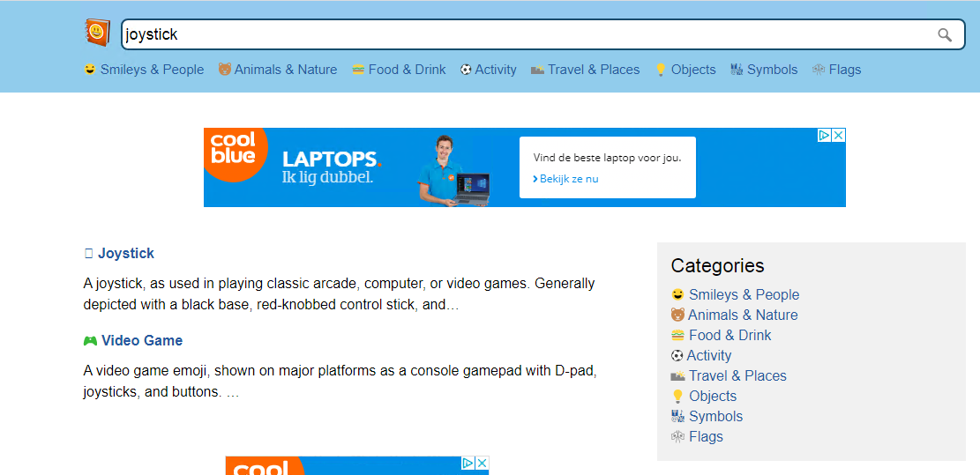Click the magnifying glass search icon

click(945, 35)
